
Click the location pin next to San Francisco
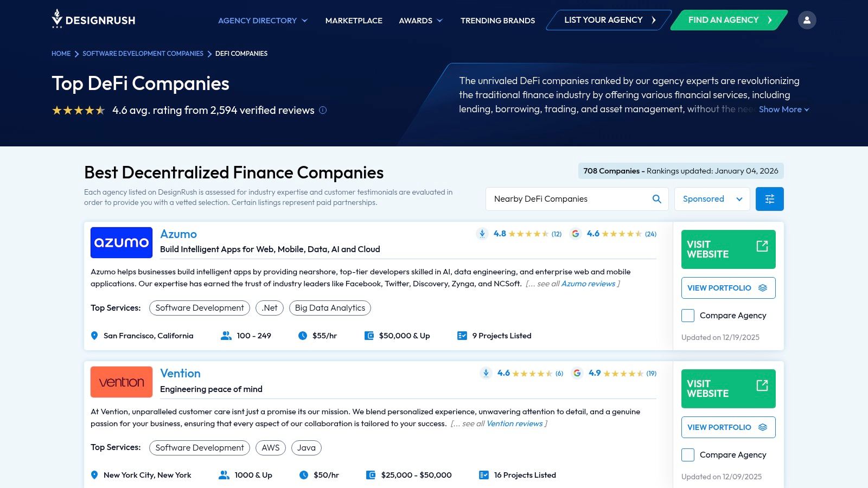click(x=94, y=336)
